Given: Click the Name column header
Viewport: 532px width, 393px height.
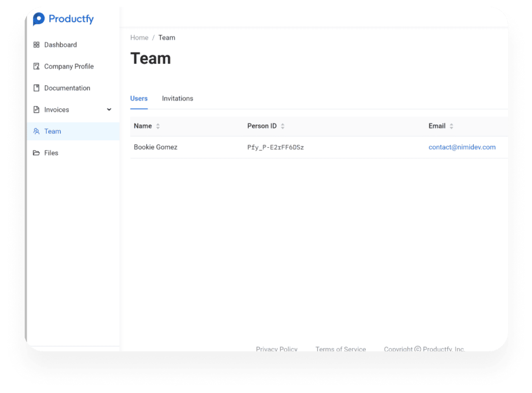Looking at the screenshot, I should [143, 126].
